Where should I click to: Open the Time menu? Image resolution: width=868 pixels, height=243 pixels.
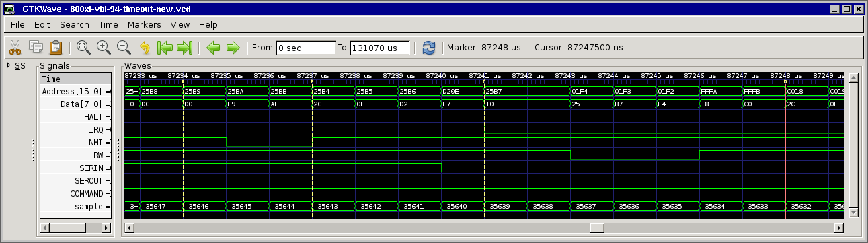[108, 24]
